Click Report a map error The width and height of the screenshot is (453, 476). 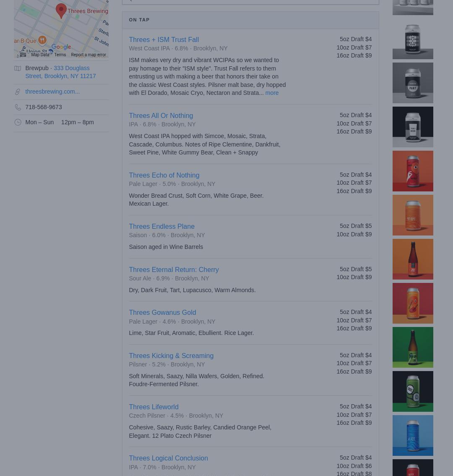tap(88, 55)
